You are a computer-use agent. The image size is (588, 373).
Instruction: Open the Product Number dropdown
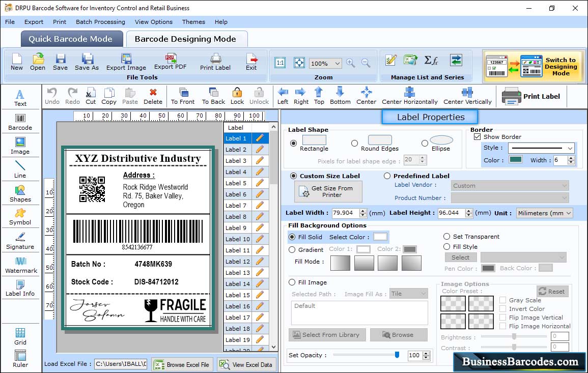tap(510, 197)
